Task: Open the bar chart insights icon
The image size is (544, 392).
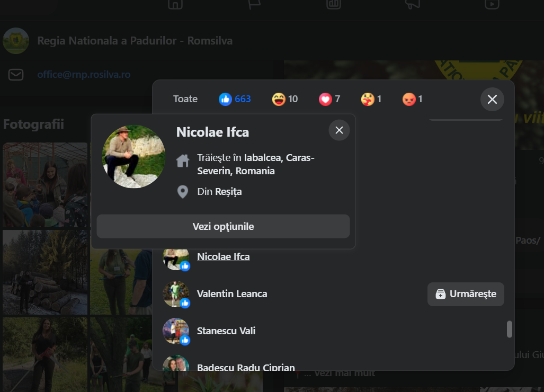Action: point(333,4)
